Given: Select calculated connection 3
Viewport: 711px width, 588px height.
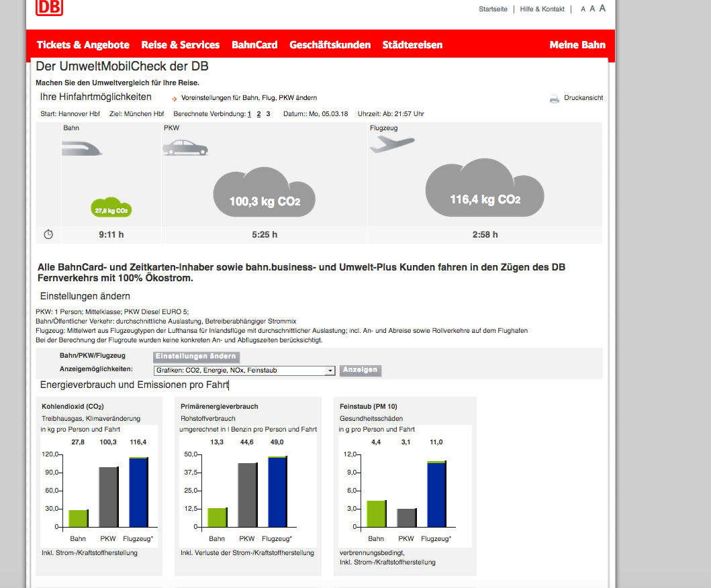Looking at the screenshot, I should (x=268, y=114).
